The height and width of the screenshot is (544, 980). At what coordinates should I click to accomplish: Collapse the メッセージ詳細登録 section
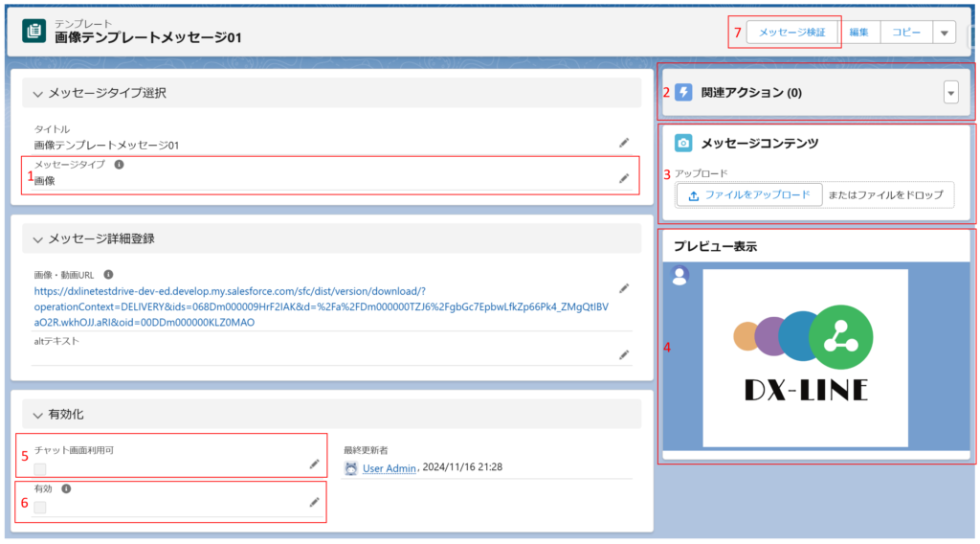pyautogui.click(x=38, y=238)
